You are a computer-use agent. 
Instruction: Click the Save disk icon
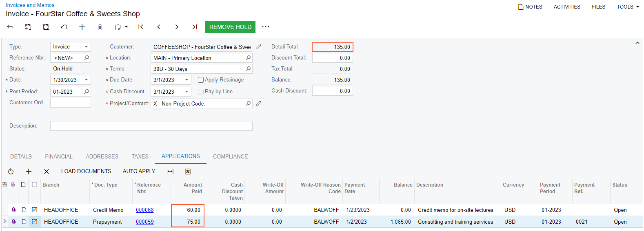(46, 27)
